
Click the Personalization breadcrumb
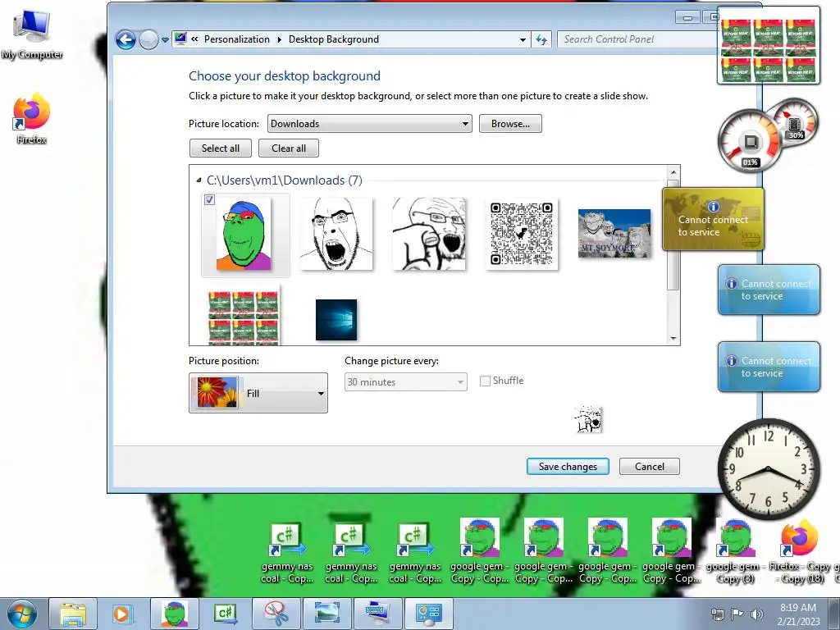tap(237, 39)
